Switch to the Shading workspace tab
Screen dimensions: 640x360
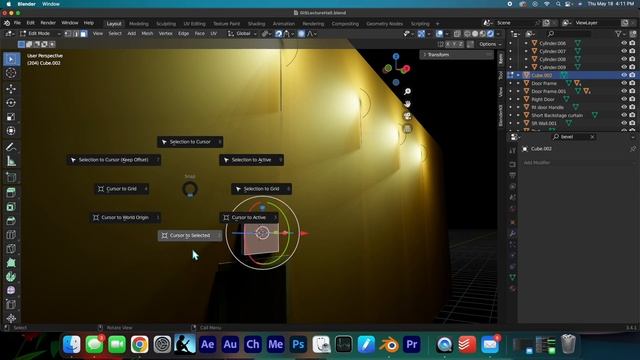tap(256, 24)
